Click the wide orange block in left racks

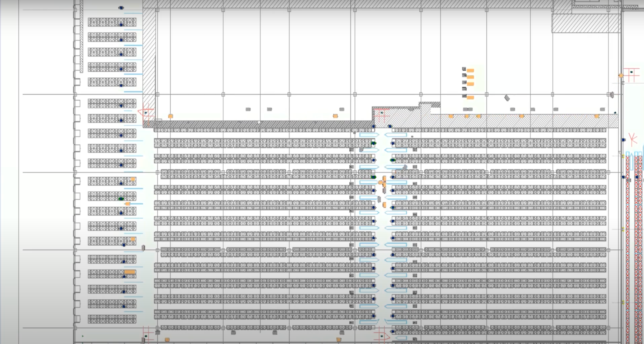point(130,272)
